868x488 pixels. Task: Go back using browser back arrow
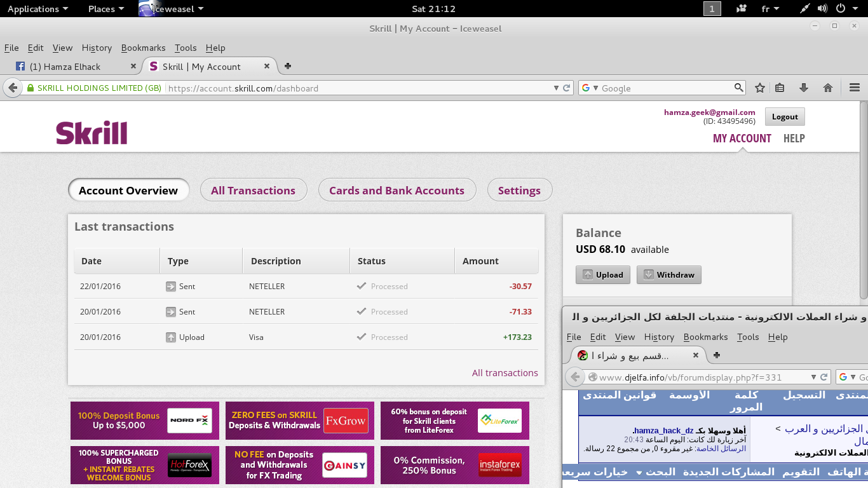(13, 88)
